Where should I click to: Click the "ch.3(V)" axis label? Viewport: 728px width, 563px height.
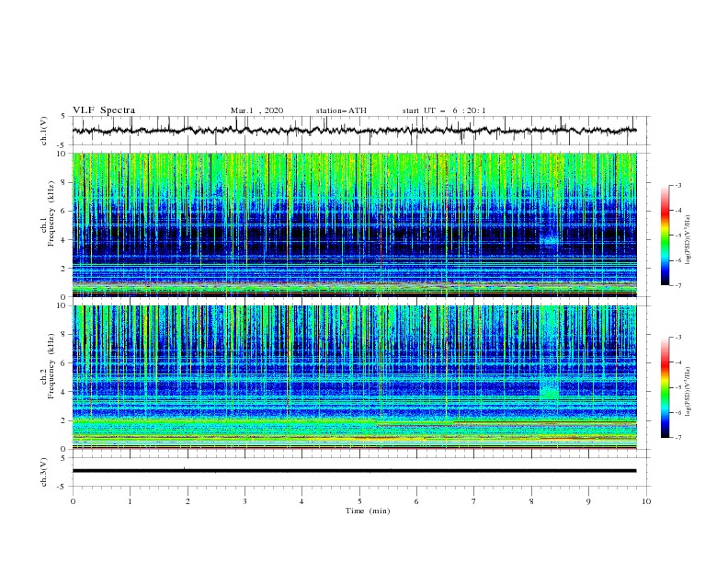point(44,472)
